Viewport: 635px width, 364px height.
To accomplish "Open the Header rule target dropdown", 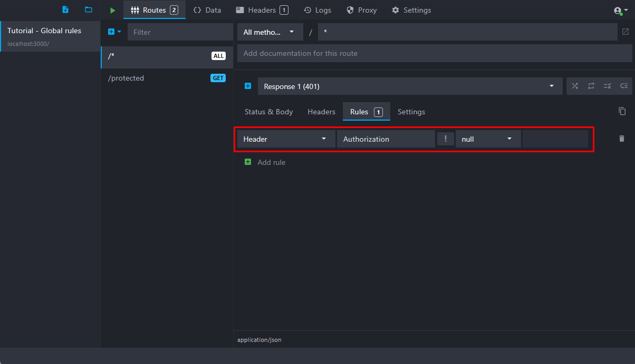I will tap(285, 139).
